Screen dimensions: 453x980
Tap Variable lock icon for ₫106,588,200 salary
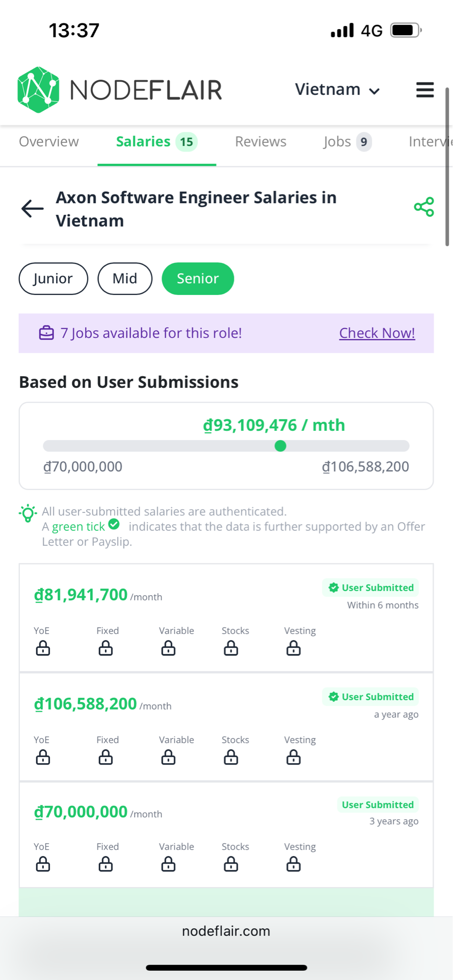click(168, 757)
